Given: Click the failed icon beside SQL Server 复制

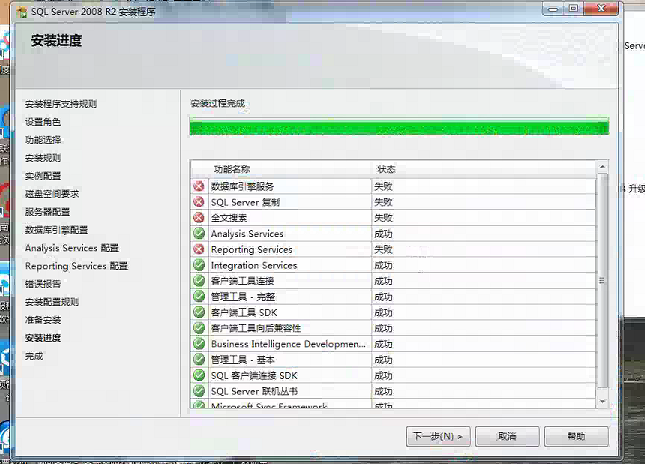Looking at the screenshot, I should [199, 202].
